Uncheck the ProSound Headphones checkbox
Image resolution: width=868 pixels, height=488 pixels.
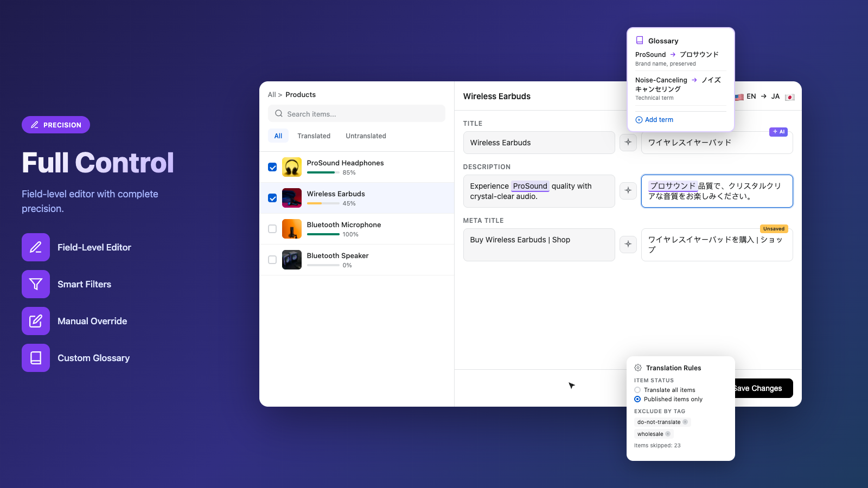[272, 167]
